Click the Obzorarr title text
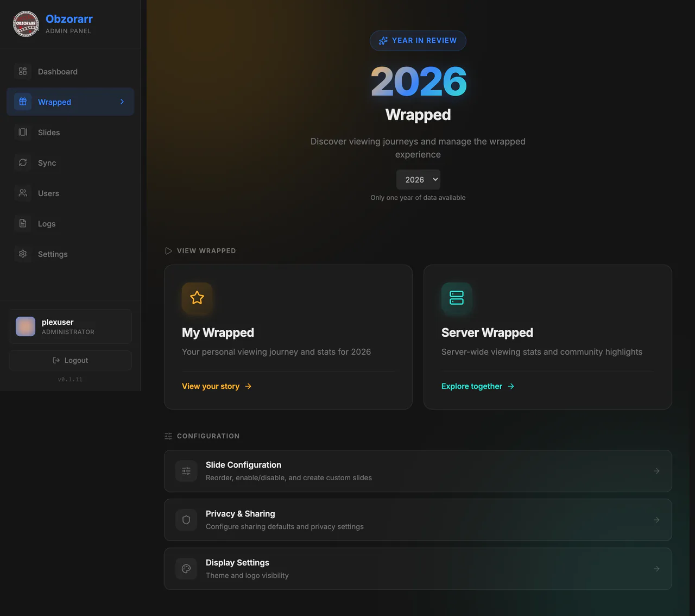Viewport: 695px width, 616px height. (69, 19)
